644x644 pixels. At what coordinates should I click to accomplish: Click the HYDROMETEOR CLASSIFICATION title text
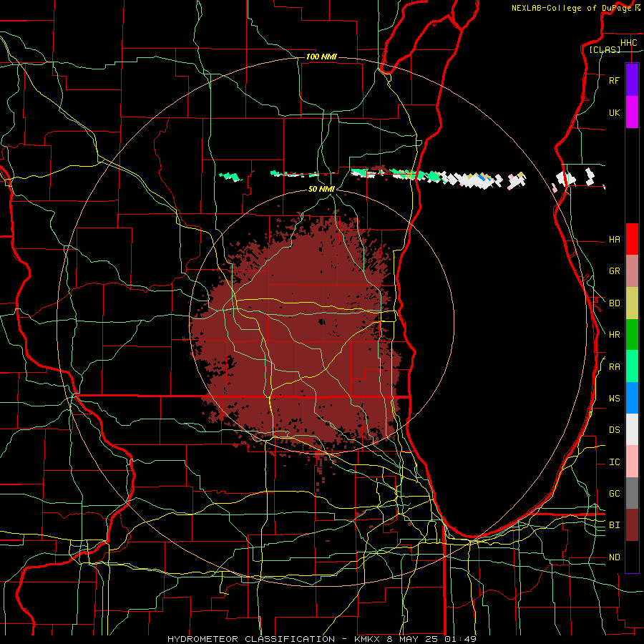(251, 639)
